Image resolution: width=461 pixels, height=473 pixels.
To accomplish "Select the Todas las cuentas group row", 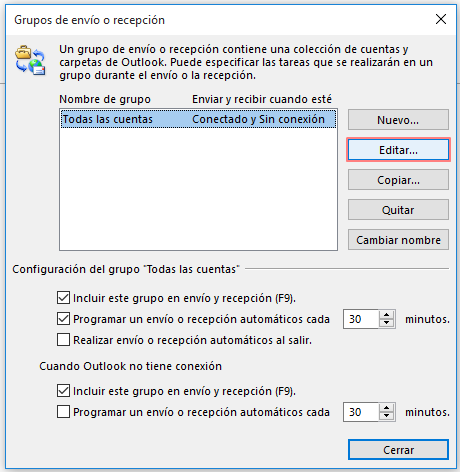I will click(199, 119).
